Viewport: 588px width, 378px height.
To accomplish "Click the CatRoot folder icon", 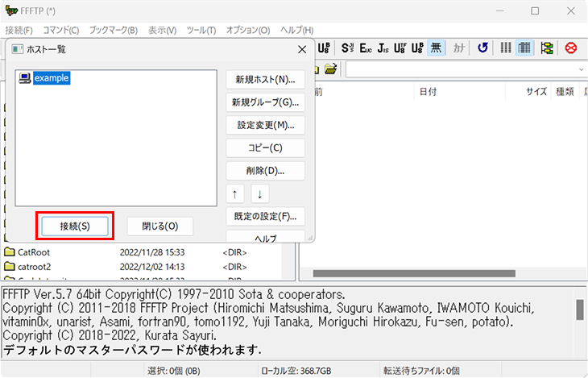I will point(10,252).
